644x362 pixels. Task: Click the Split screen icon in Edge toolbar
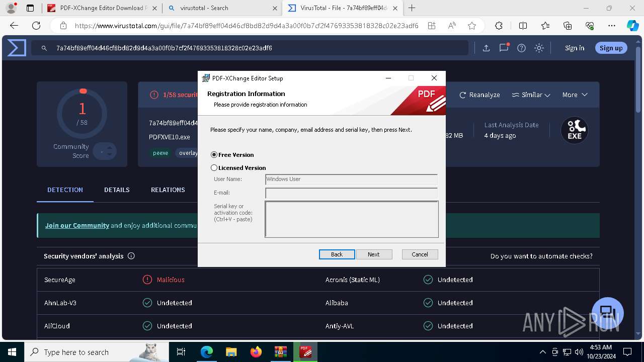523,26
